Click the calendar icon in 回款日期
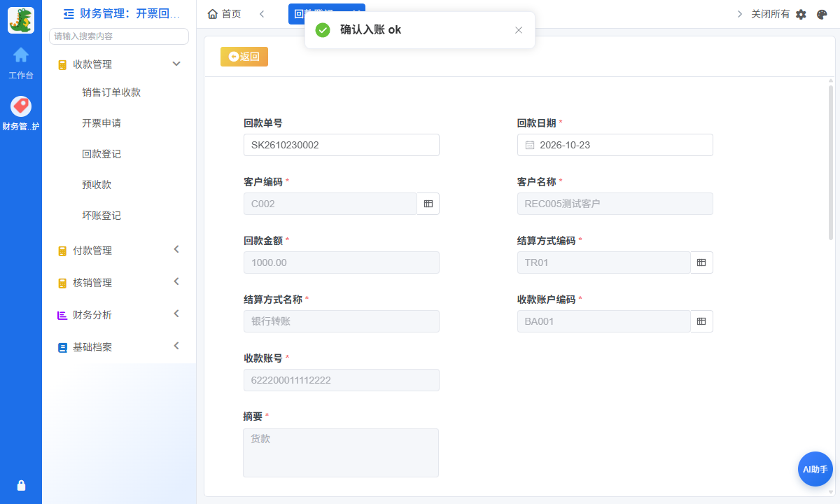 click(530, 145)
